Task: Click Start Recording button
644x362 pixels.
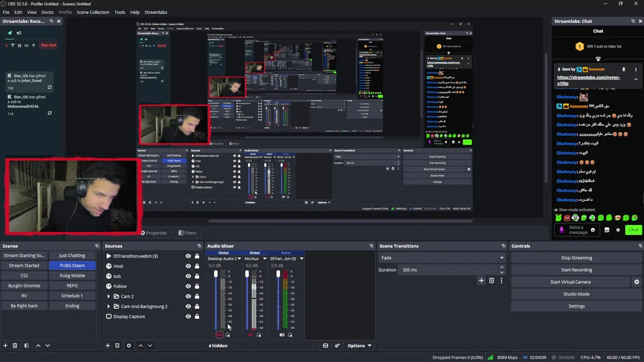Action: 577,270
